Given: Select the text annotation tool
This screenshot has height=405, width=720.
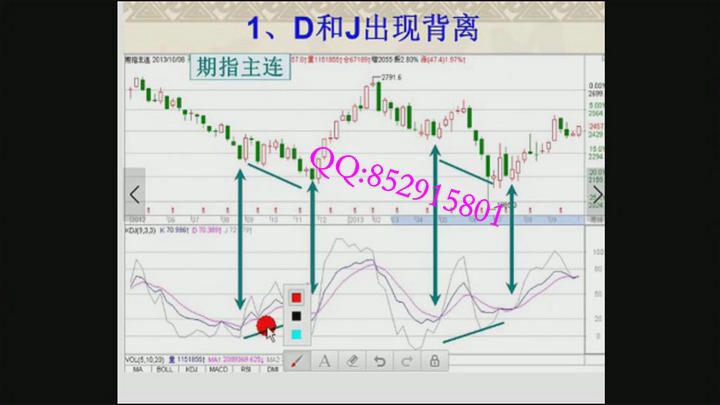Looking at the screenshot, I should point(325,361).
